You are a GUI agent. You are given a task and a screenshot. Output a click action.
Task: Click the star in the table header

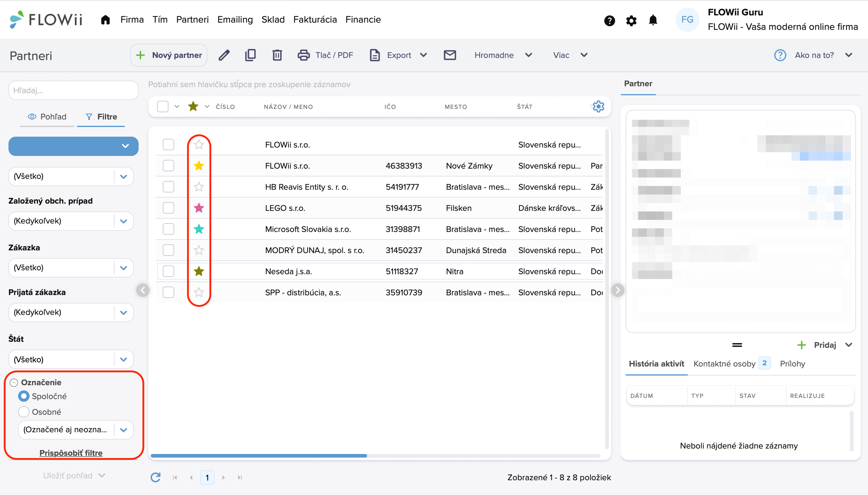(x=193, y=106)
